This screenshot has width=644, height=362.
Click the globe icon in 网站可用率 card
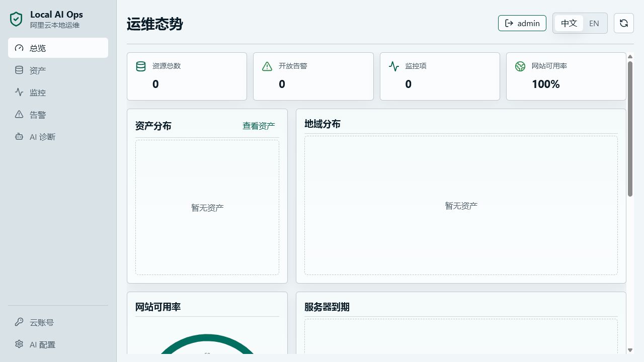(520, 66)
